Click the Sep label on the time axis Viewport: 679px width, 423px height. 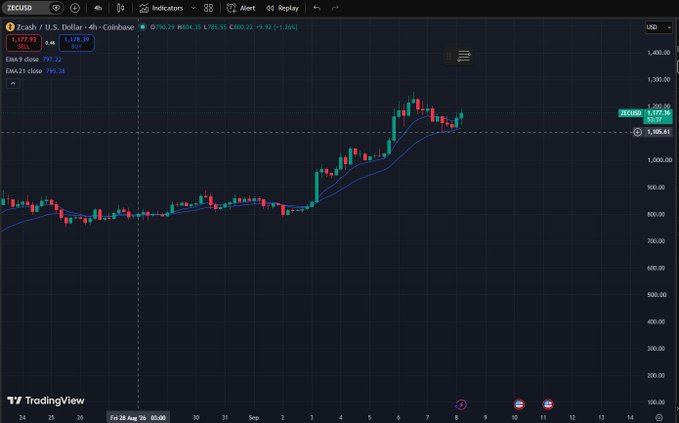click(254, 418)
